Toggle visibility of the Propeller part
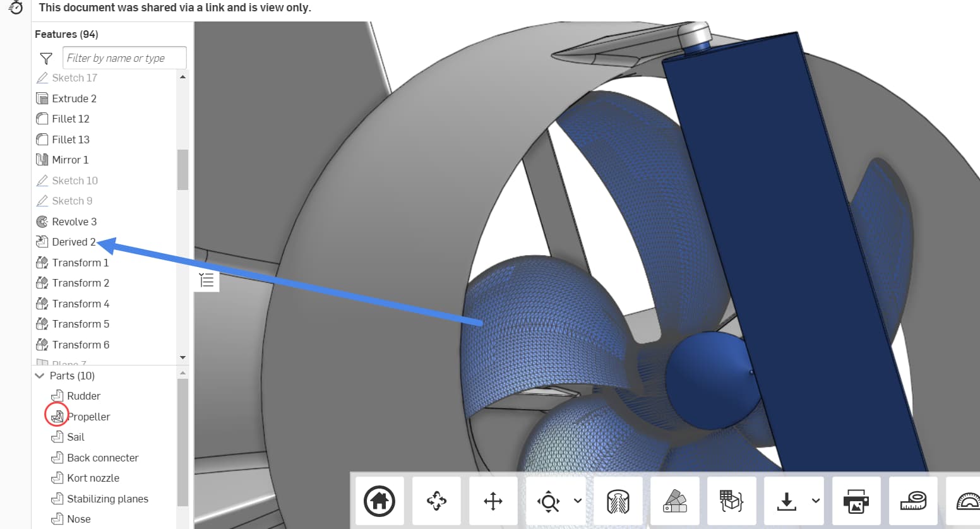Viewport: 980px width, 529px height. coord(56,415)
